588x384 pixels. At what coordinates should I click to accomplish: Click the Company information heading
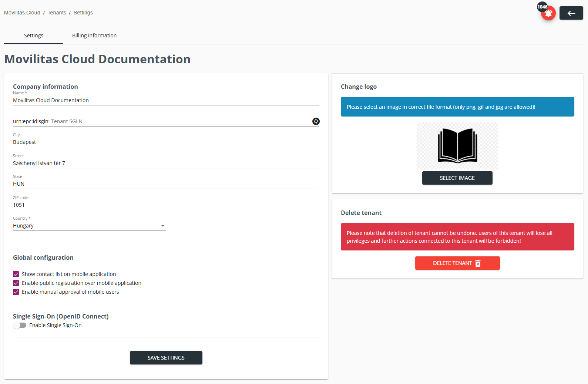pyautogui.click(x=46, y=87)
